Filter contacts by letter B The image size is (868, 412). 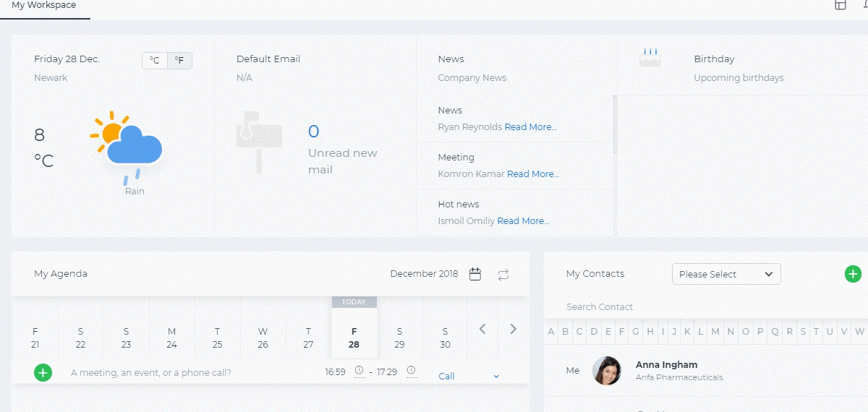click(x=566, y=332)
